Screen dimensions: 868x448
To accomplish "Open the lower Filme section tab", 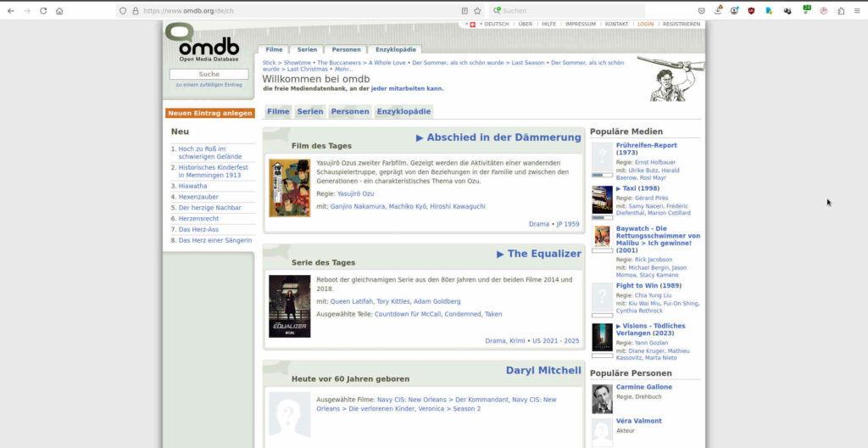I will click(x=278, y=111).
